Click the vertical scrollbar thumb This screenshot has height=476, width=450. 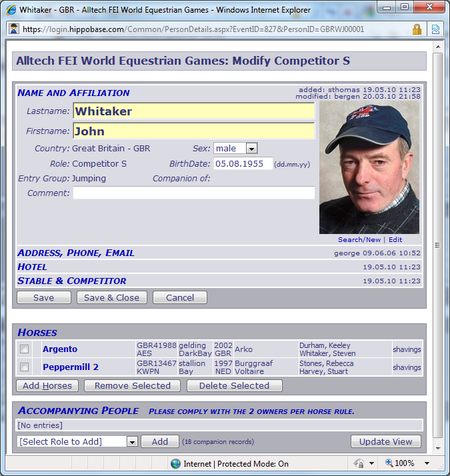[438, 245]
